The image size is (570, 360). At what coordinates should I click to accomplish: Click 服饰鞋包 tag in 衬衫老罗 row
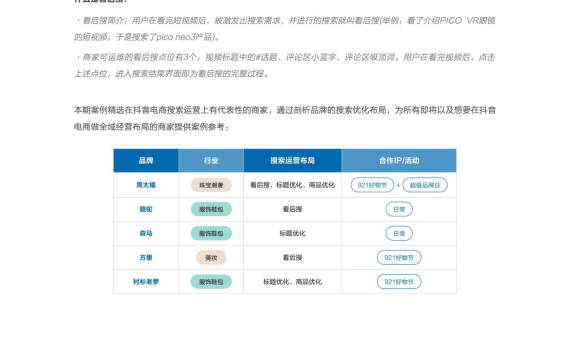click(x=211, y=282)
